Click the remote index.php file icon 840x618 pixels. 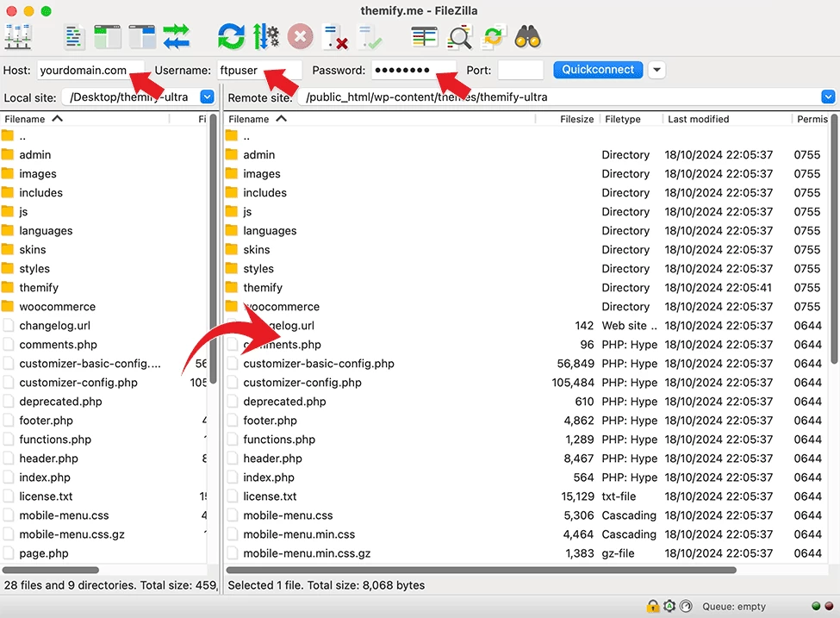pos(232,477)
